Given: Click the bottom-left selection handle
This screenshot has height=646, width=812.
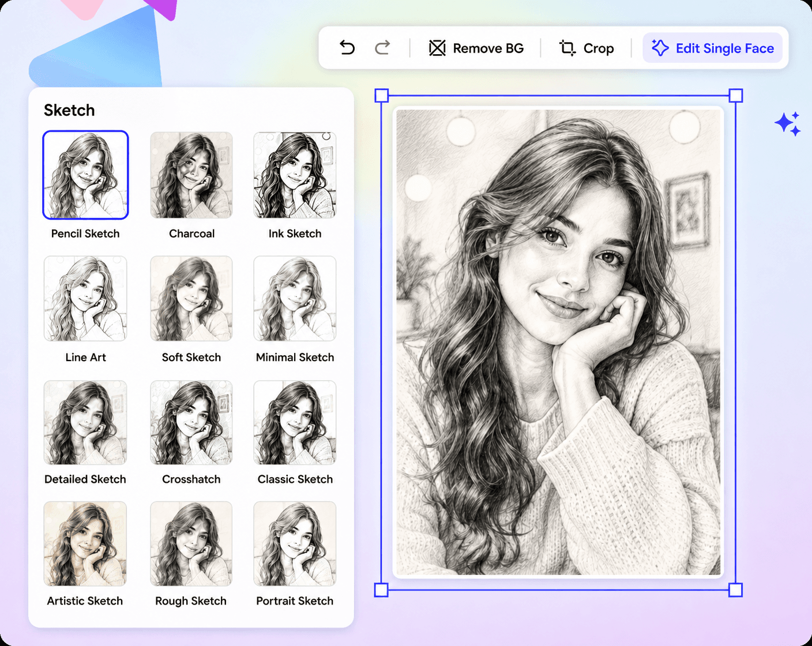Looking at the screenshot, I should pyautogui.click(x=382, y=589).
